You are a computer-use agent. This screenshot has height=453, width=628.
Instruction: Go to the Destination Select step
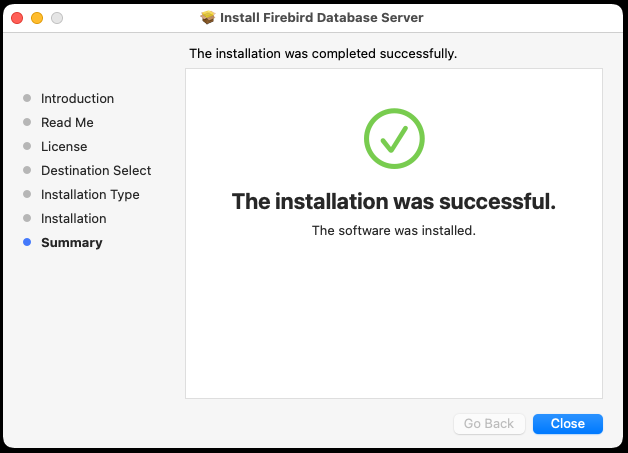pos(96,171)
